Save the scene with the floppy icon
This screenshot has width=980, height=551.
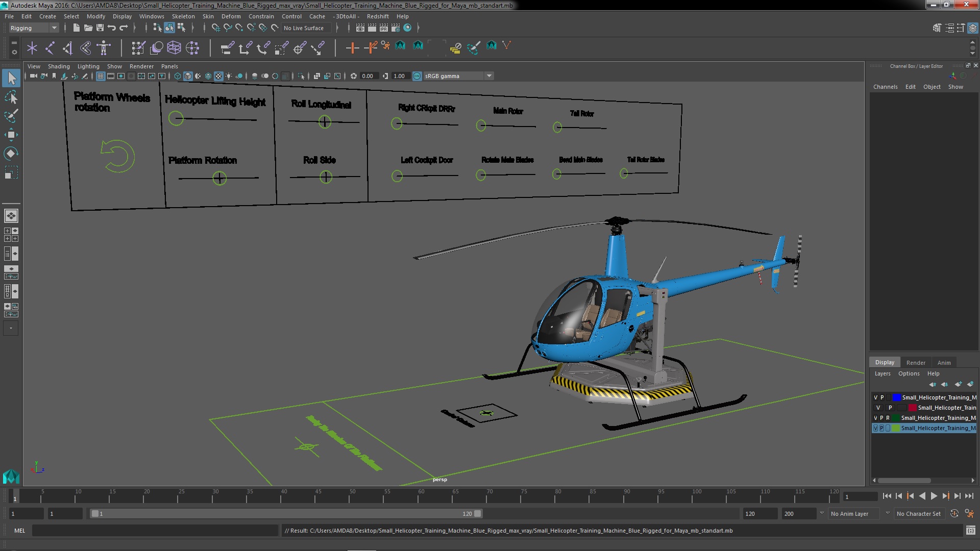click(x=100, y=28)
